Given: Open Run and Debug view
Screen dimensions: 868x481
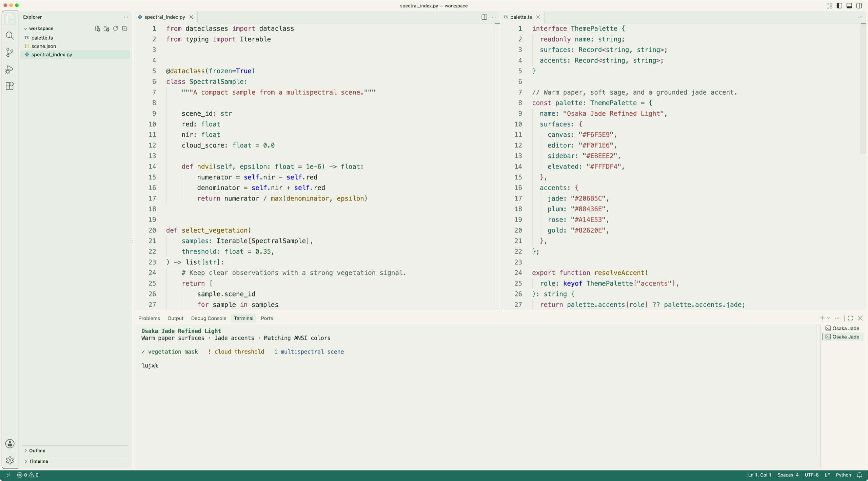Looking at the screenshot, I should (10, 69).
